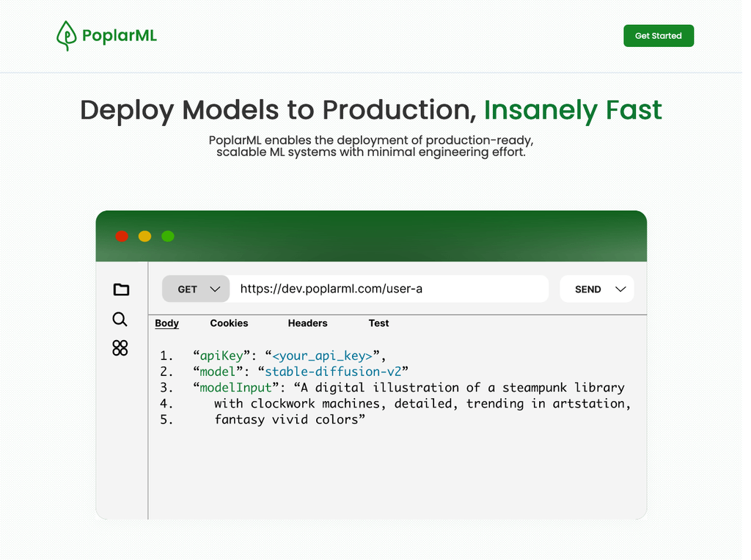Click the "model" key on line 2
This screenshot has width=751, height=560.
click(x=218, y=372)
